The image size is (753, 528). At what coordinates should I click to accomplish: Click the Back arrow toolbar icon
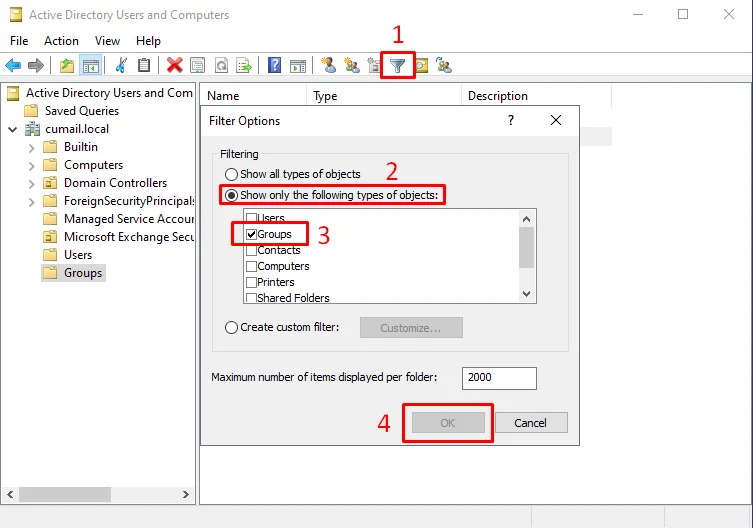pyautogui.click(x=13, y=65)
